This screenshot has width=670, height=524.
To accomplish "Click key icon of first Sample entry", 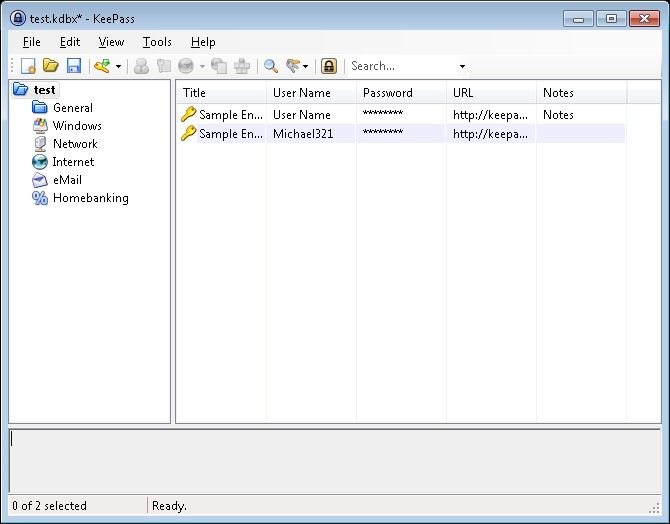I will click(x=188, y=115).
